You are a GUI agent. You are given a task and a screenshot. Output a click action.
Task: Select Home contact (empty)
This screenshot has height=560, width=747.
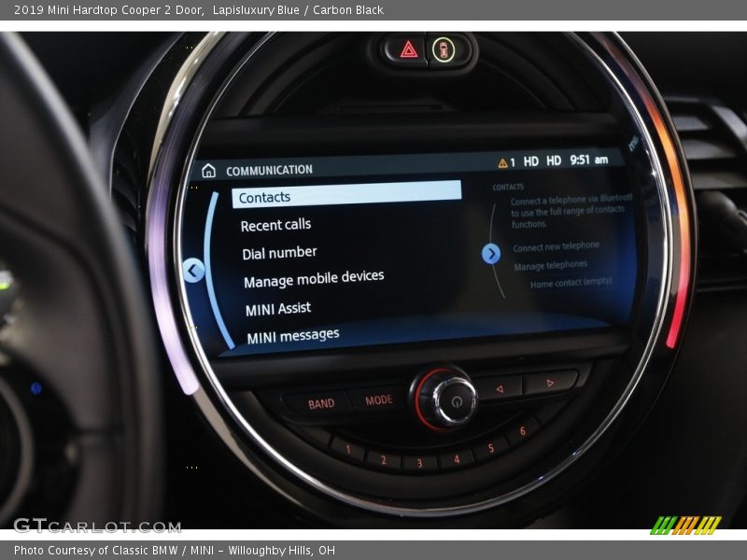point(571,284)
